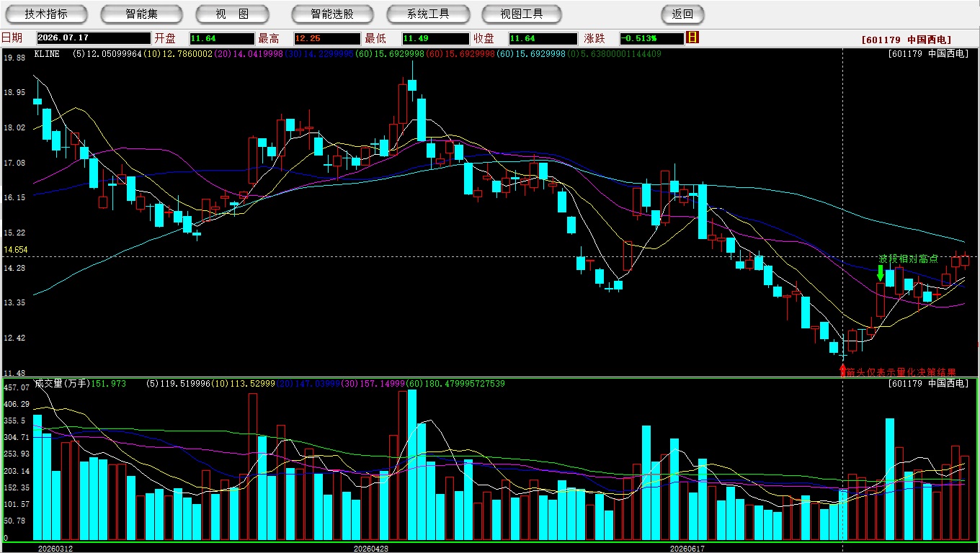The height and width of the screenshot is (553, 980).
Task: Click the 最高 value field 12.25
Action: click(x=326, y=38)
